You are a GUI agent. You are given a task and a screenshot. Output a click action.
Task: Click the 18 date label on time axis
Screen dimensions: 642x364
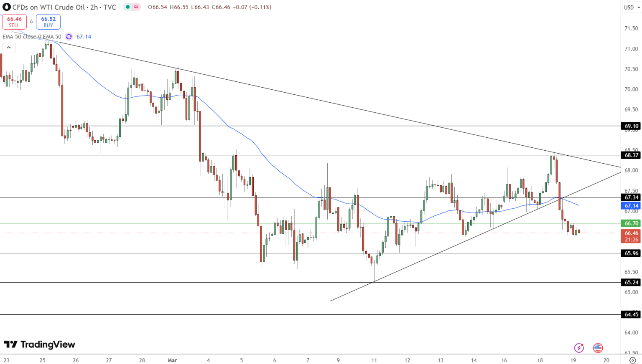[540, 360]
